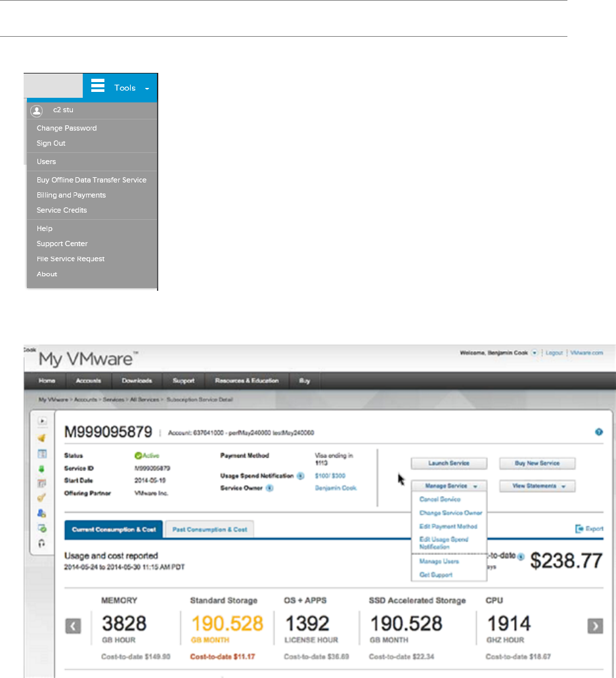Click the yellow megaphone sidebar icon
Viewport: 616px width, 678px height.
pyautogui.click(x=41, y=438)
